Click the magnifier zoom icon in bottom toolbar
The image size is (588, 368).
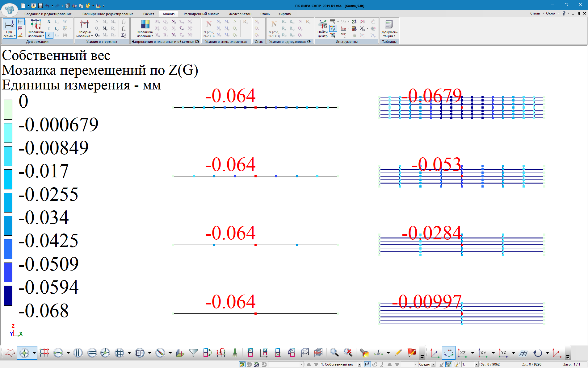pyautogui.click(x=334, y=353)
